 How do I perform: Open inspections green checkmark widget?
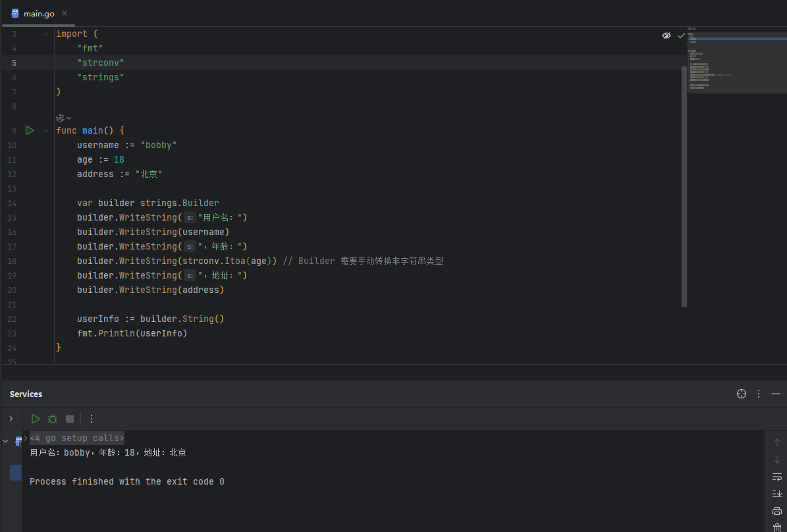(x=681, y=36)
